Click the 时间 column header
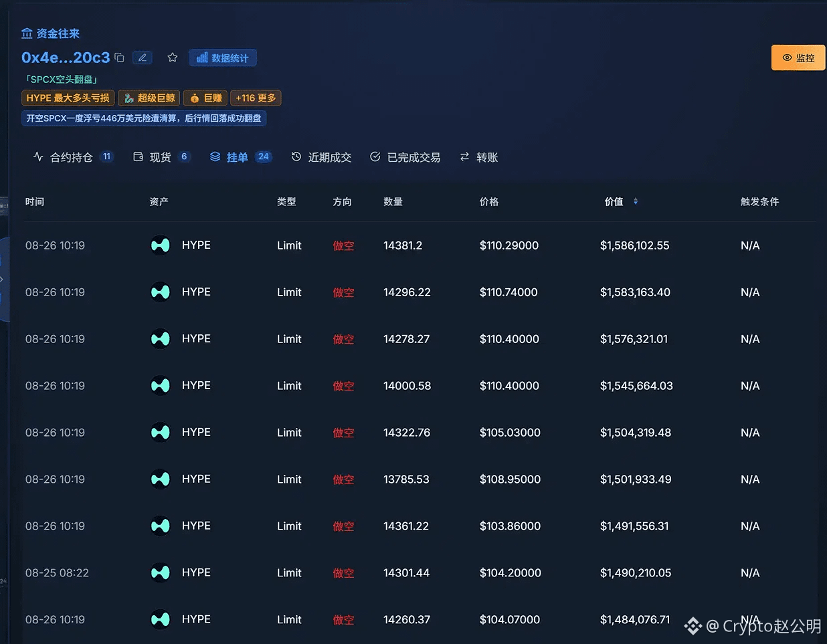 coord(35,201)
